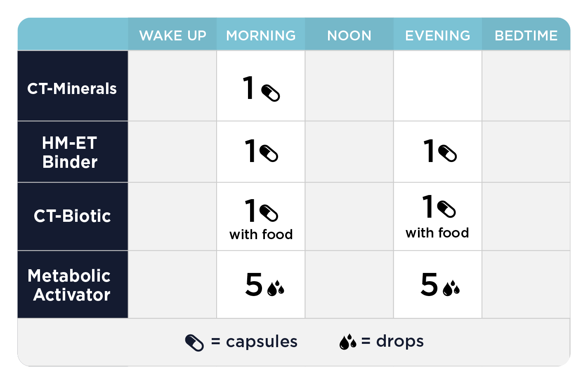The height and width of the screenshot is (376, 588).
Task: Click the CT-Biotic evening capsule icon
Action: click(x=446, y=209)
